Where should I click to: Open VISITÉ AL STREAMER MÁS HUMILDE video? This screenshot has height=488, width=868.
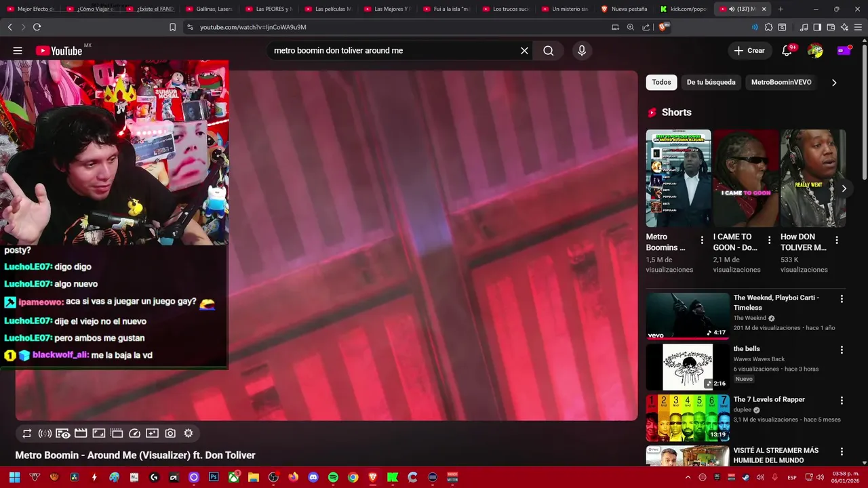point(688,456)
